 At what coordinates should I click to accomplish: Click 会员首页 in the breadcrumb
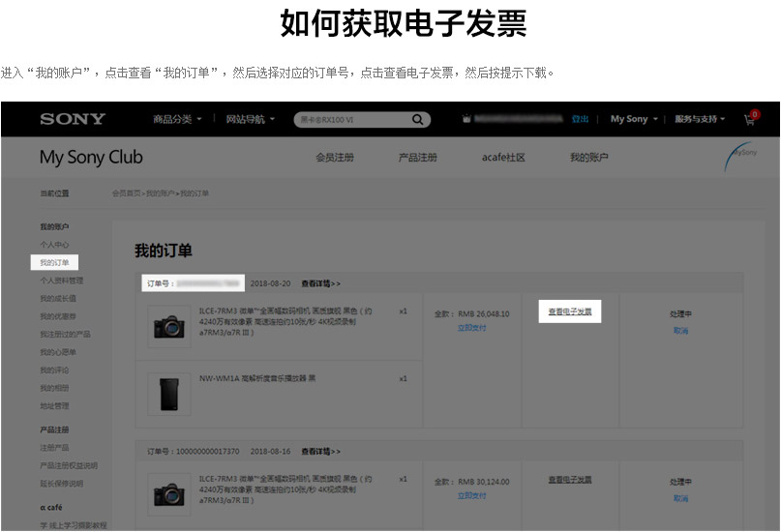126,193
